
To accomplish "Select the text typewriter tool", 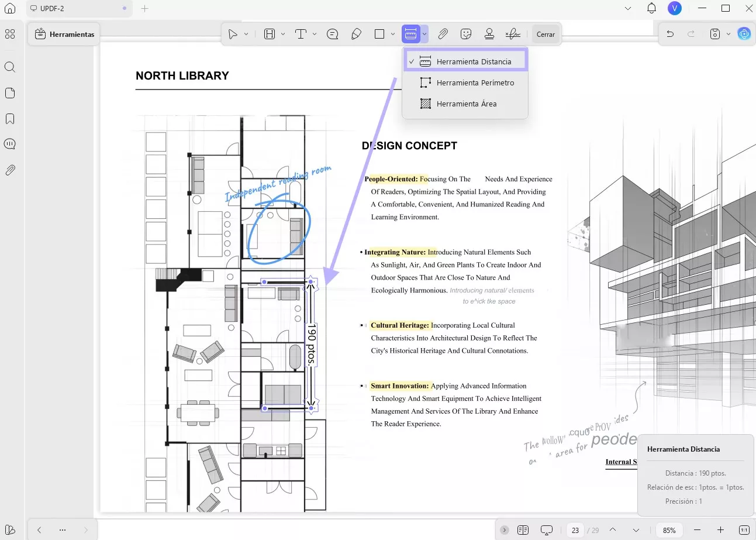I will (301, 35).
